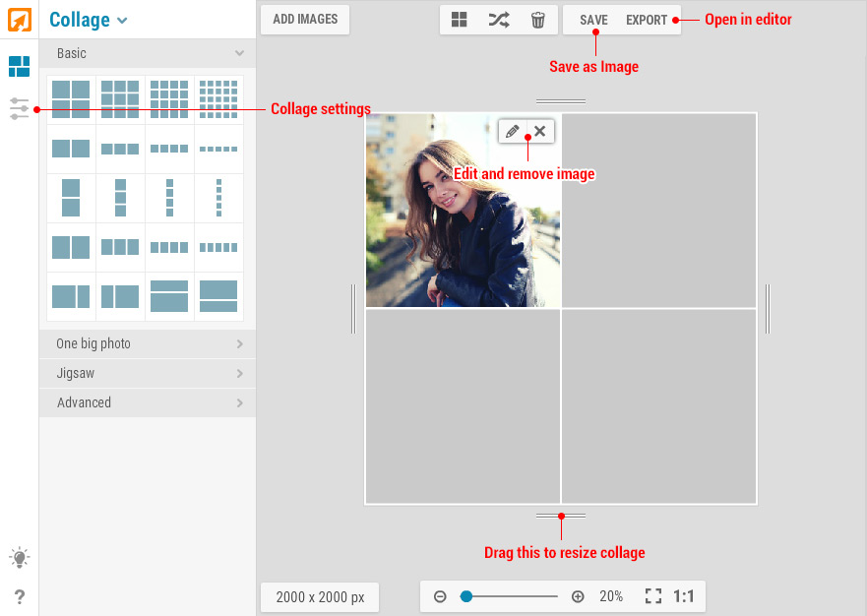This screenshot has width=867, height=616.
Task: Open collage settings sliders icon in sidebar
Action: (20, 108)
